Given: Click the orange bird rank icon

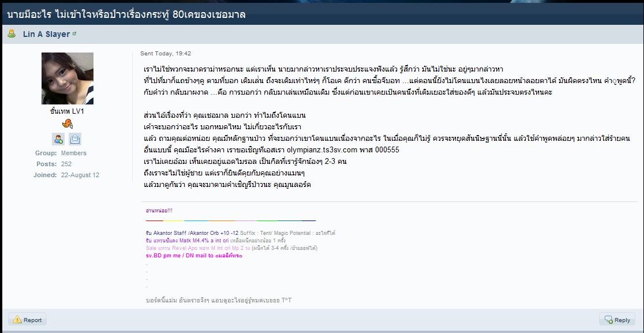Looking at the screenshot, I should point(68,123).
